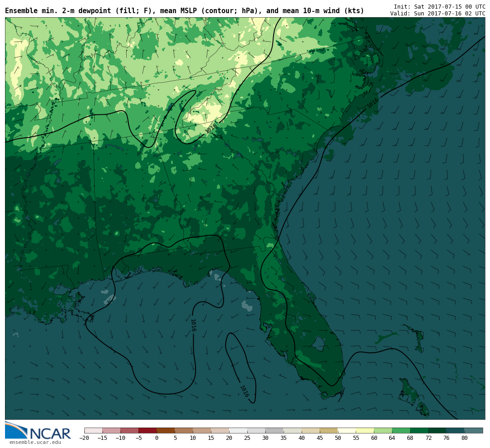Viewport: 490px width, 448px height.
Task: Click the 30 colorbar tick label
Action: 265,438
